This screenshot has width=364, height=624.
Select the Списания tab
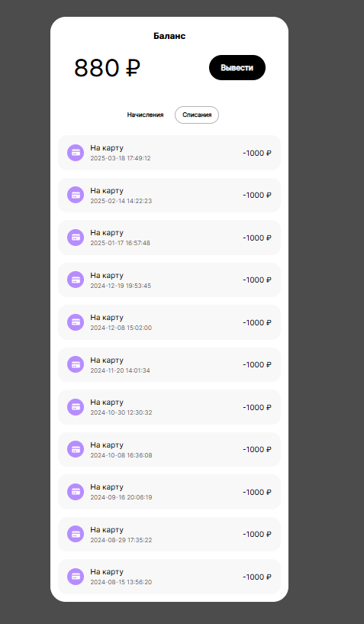tap(197, 115)
